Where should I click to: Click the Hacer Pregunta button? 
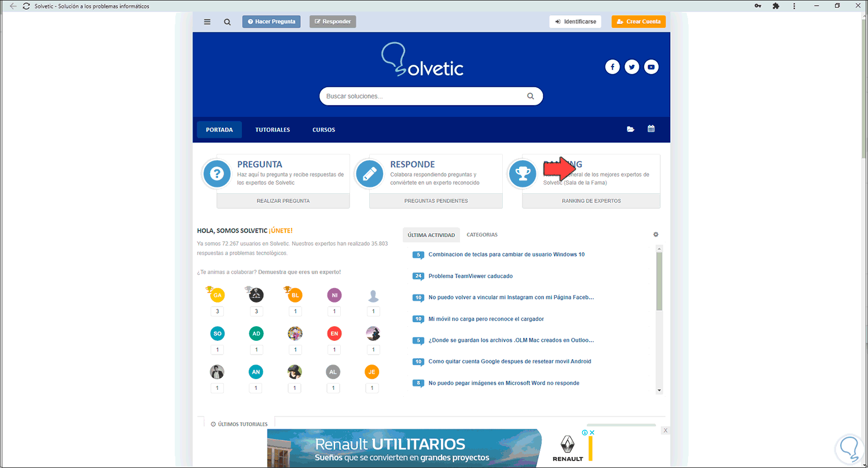[271, 21]
